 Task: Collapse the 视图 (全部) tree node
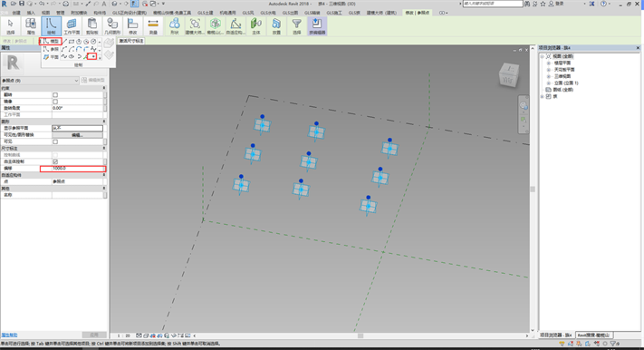point(543,56)
